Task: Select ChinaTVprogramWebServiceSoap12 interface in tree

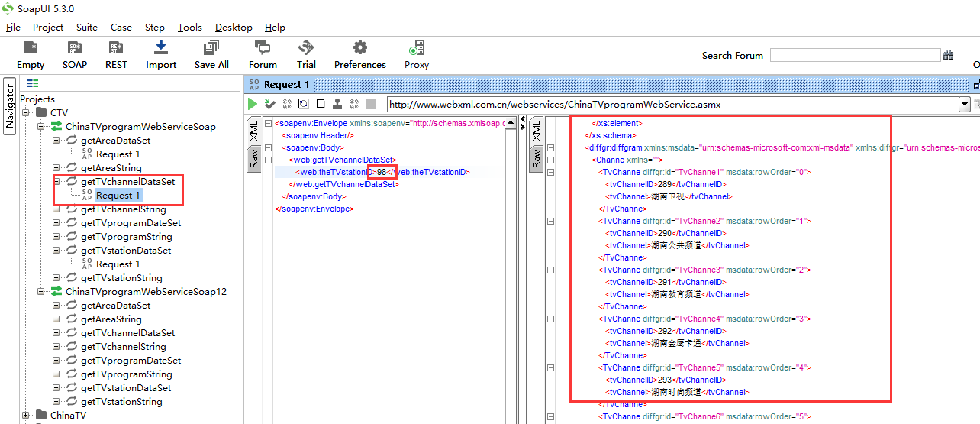Action: coord(146,292)
